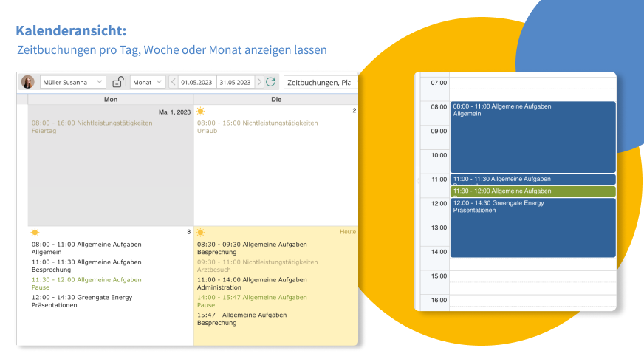Viewport: 644px width, 362px height.
Task: Open 14:00 - 15:47 Pause entry today
Action: [x=252, y=301]
